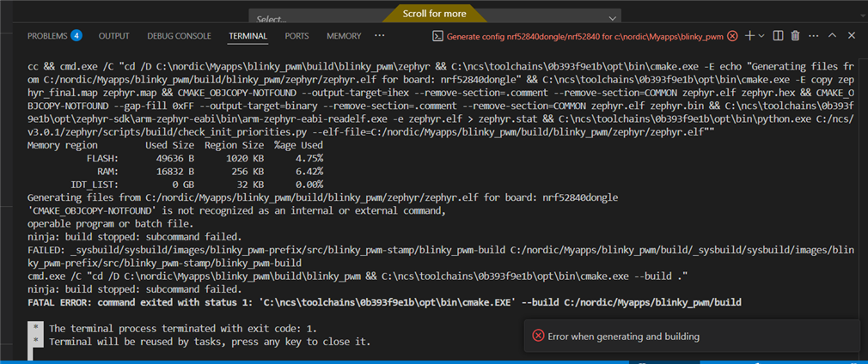Open the Output tab
The image size is (868, 364).
coord(113,36)
